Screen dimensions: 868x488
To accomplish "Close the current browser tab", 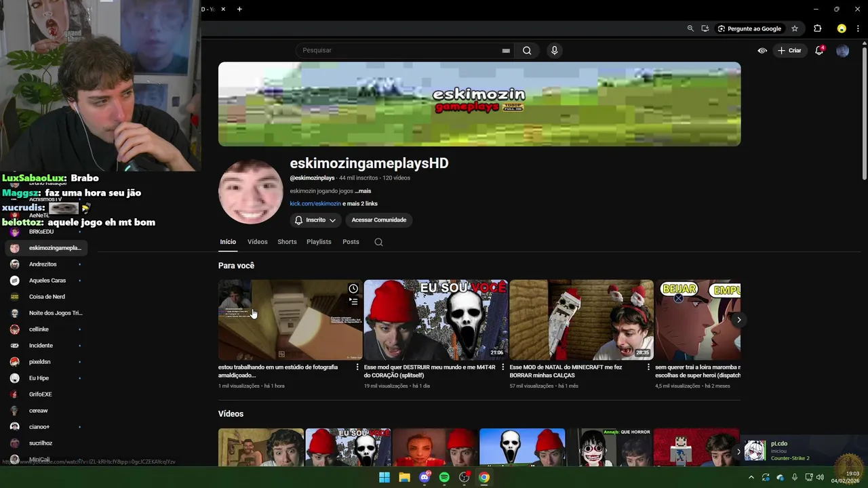I will pos(223,9).
